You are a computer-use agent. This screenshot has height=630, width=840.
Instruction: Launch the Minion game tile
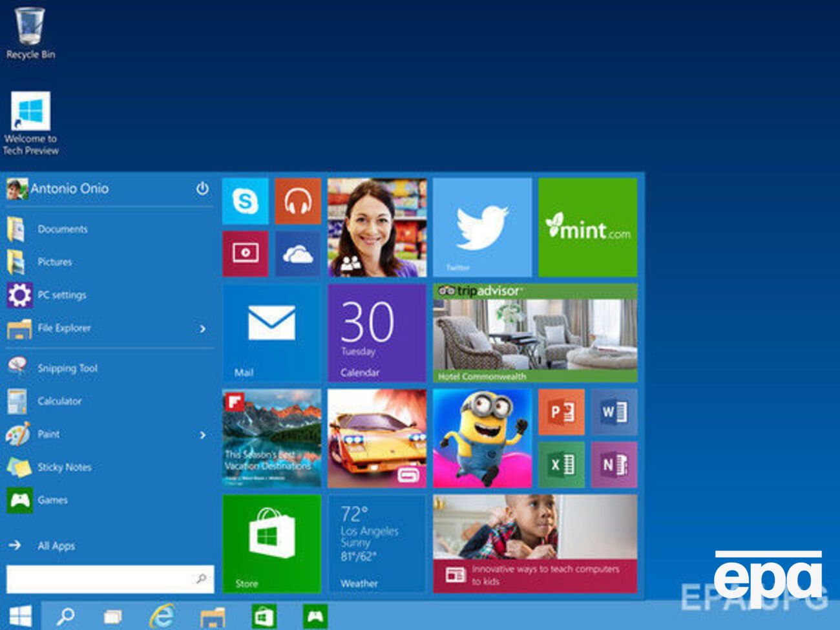pos(483,438)
